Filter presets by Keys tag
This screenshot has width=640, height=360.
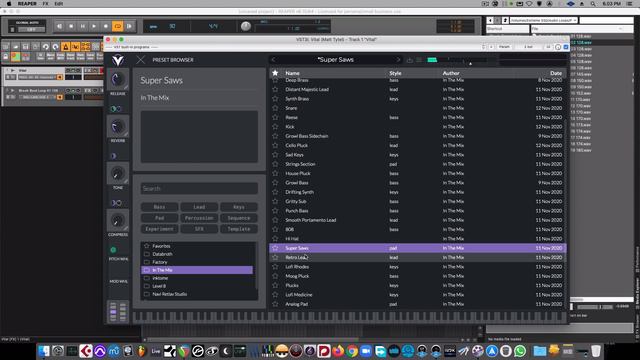(239, 207)
